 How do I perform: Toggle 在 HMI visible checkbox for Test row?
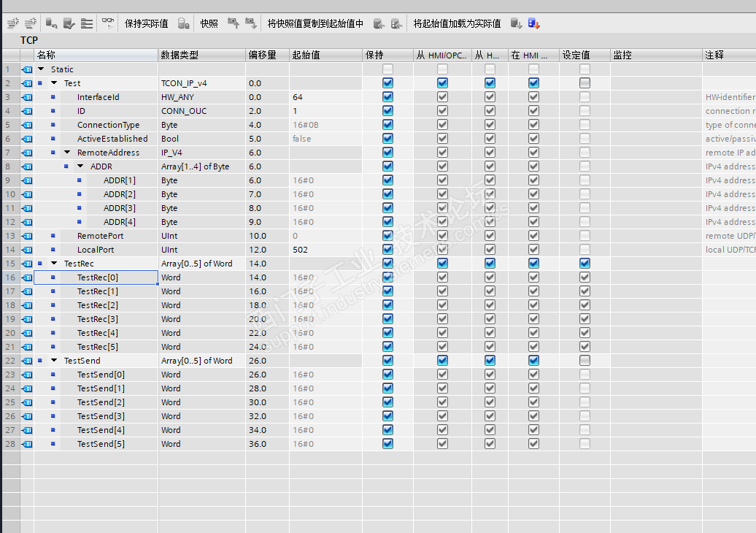point(533,83)
